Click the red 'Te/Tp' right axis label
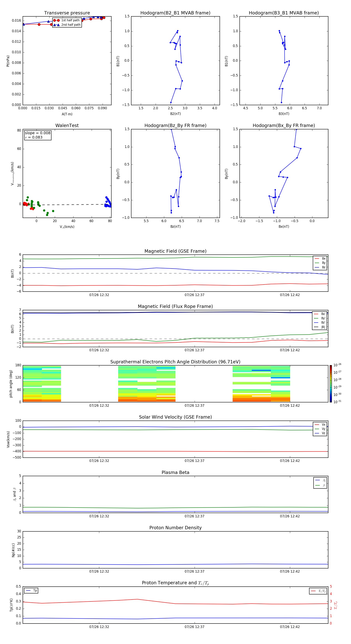Viewport: 351px width, 644px height. coord(336,605)
